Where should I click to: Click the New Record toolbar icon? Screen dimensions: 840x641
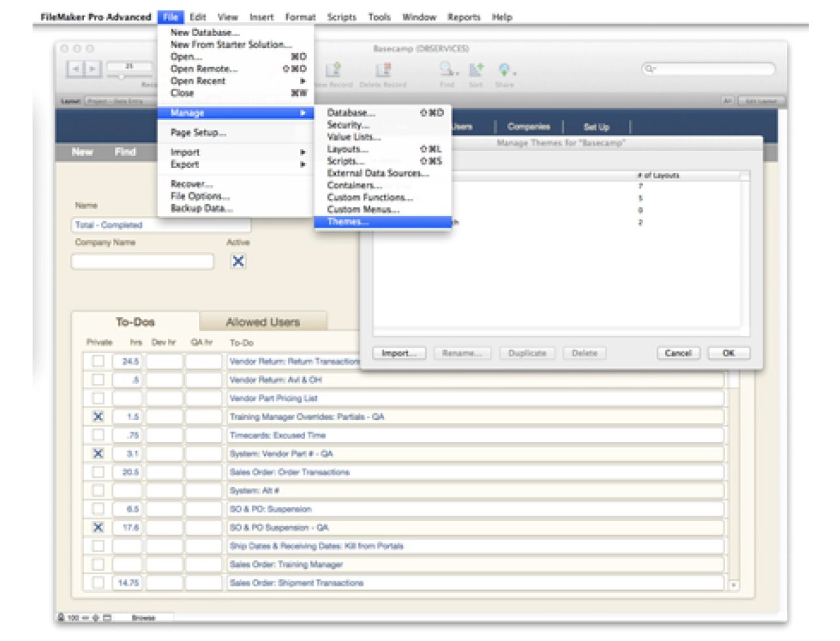click(333, 70)
